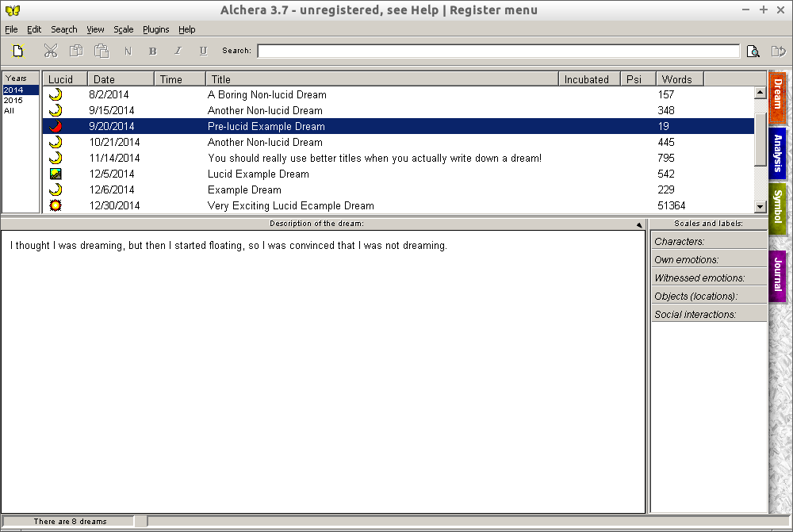Apply normal text formatting (N)
This screenshot has height=532, width=793.
coord(128,51)
